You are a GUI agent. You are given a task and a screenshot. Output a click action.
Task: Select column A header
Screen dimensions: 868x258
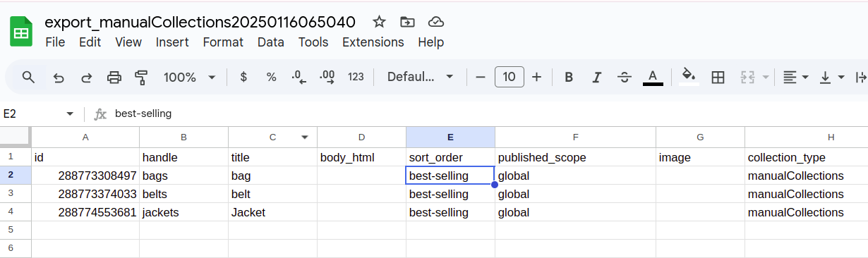(x=85, y=137)
